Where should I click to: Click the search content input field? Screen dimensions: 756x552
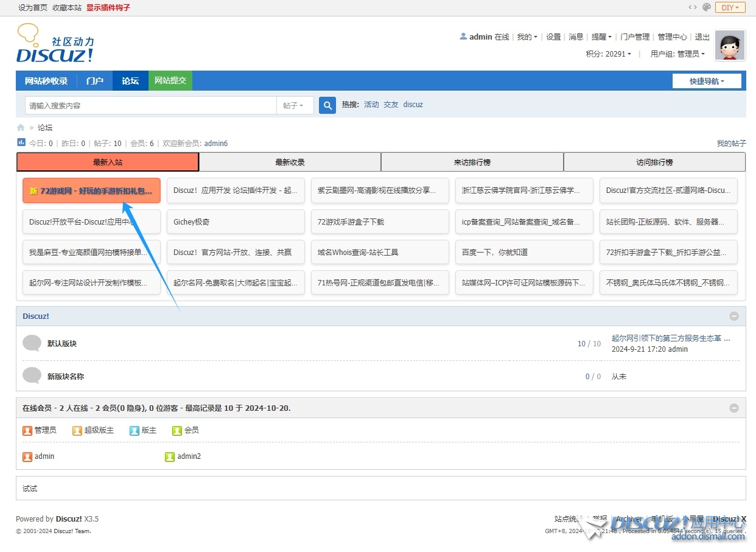(150, 105)
